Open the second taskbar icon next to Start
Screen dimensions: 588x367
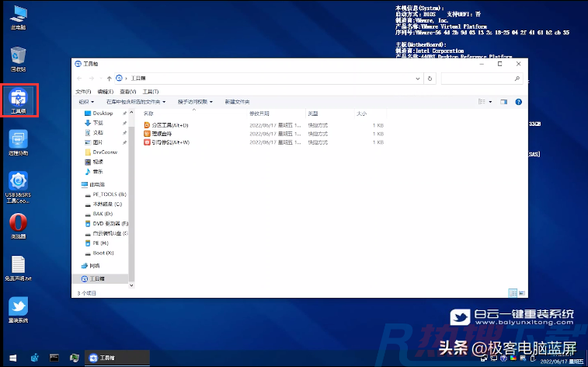pyautogui.click(x=34, y=358)
